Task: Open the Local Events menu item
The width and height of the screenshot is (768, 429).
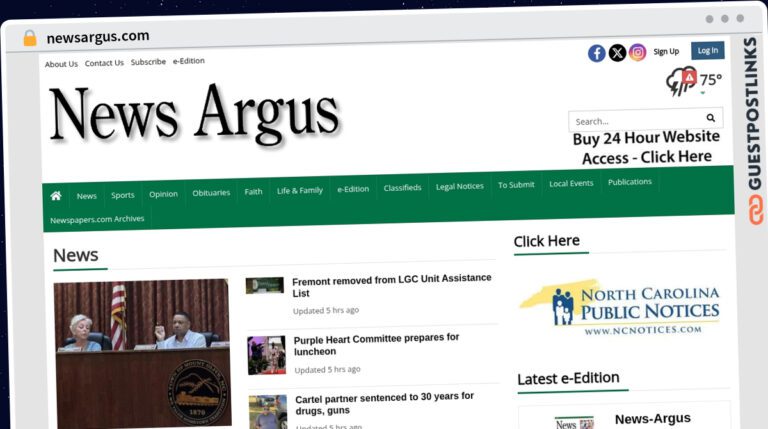Action: pos(571,184)
